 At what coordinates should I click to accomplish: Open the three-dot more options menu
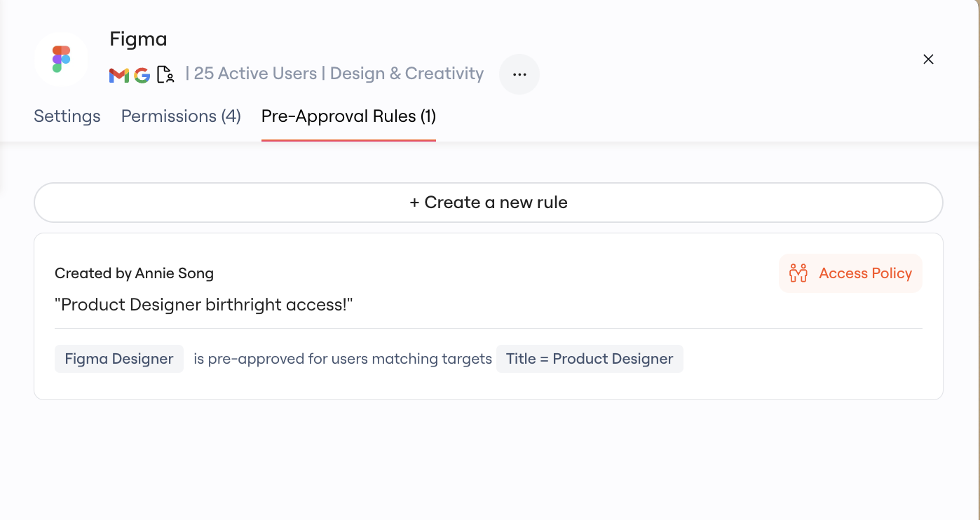(519, 74)
